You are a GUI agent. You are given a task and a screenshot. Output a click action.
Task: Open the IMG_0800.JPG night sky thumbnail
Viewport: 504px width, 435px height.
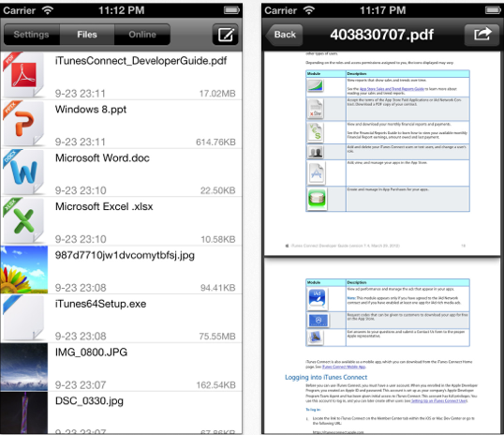pyautogui.click(x=24, y=367)
